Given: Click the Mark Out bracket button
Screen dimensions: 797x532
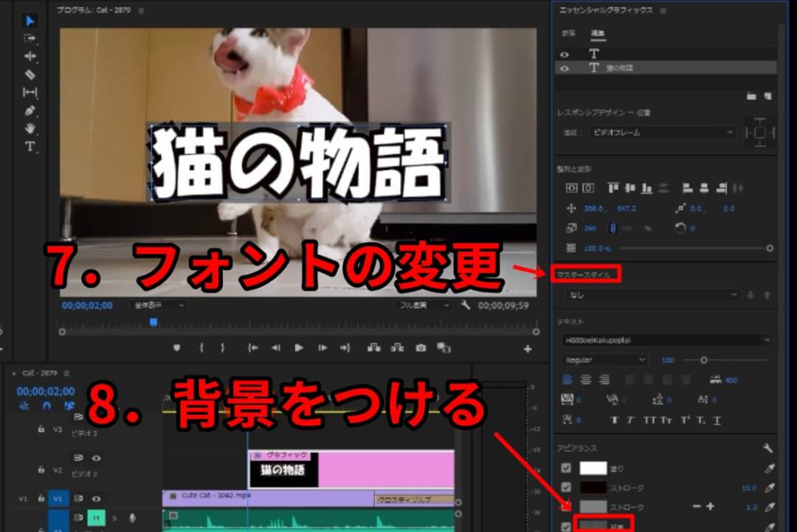Looking at the screenshot, I should 223,348.
